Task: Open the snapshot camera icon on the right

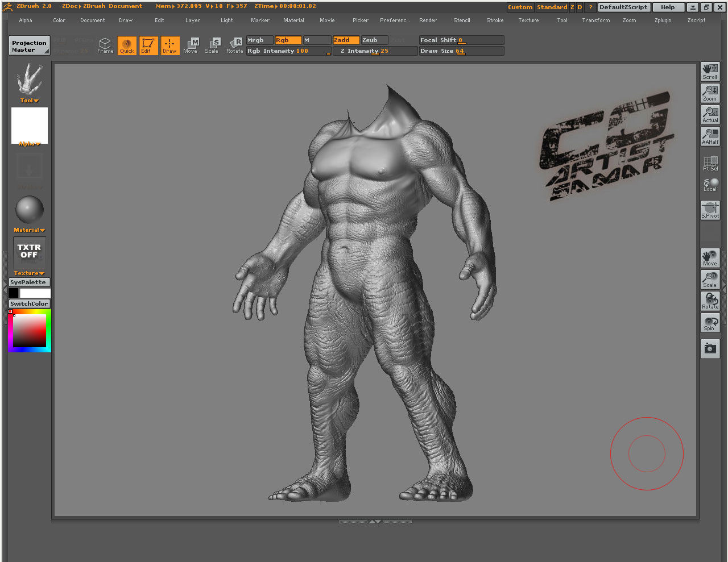Action: pos(710,349)
